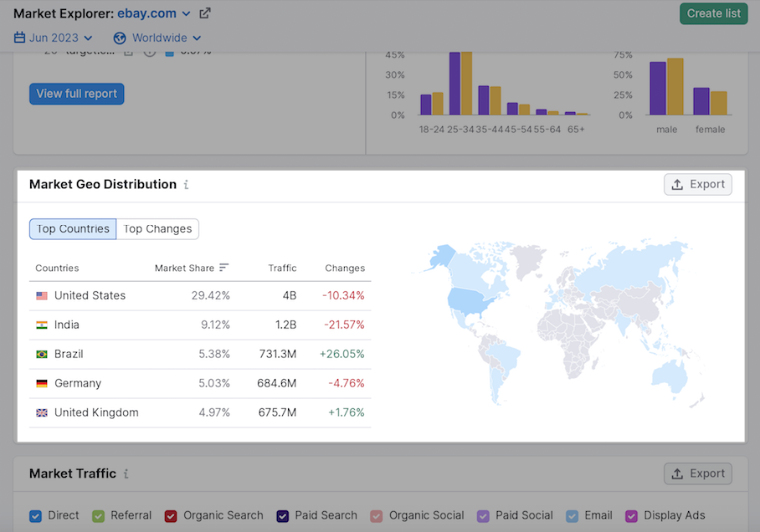Click the +26.05% change value
This screenshot has width=760, height=532.
pos(341,354)
